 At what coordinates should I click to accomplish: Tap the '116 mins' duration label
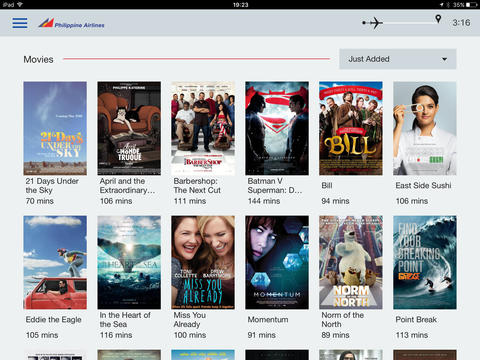pyautogui.click(x=116, y=335)
